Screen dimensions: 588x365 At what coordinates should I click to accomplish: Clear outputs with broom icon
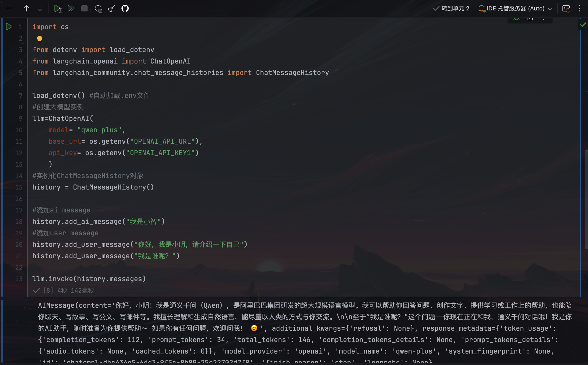tap(112, 9)
